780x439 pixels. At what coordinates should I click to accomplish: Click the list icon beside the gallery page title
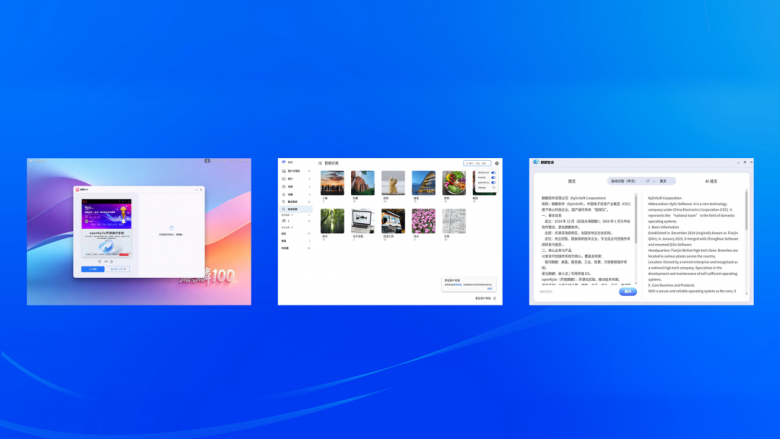click(320, 163)
